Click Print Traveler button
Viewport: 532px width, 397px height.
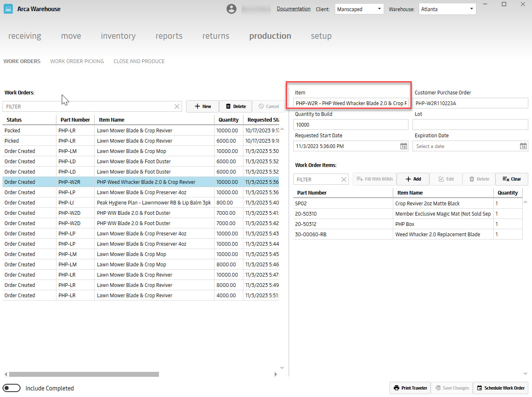(410, 388)
